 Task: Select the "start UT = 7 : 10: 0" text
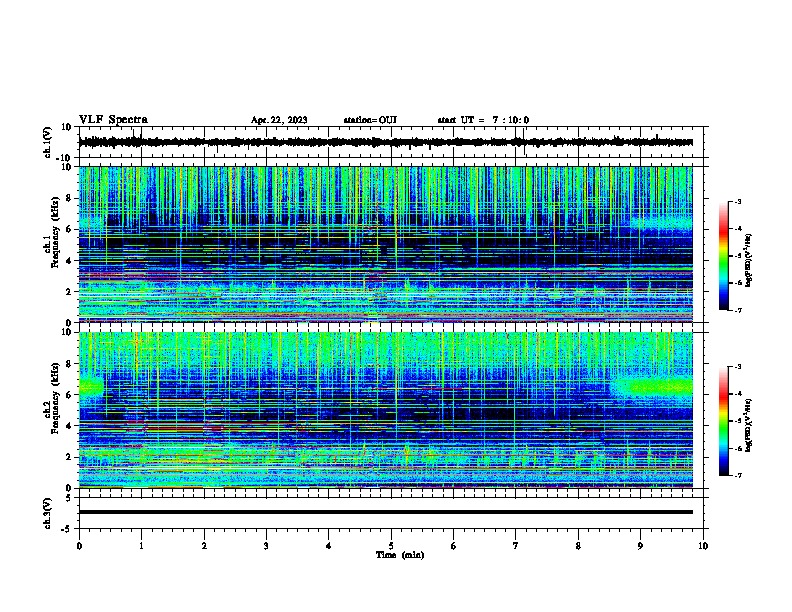(x=483, y=120)
